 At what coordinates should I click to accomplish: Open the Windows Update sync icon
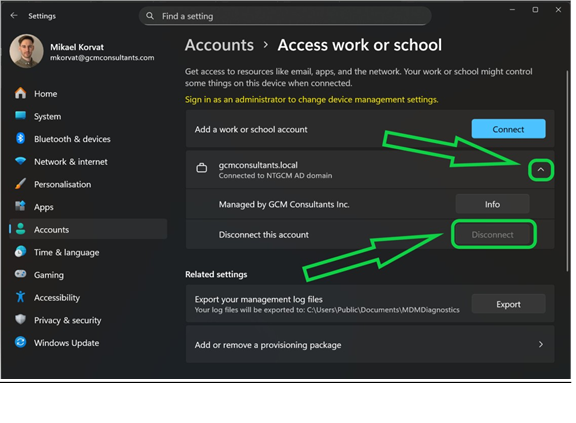21,342
